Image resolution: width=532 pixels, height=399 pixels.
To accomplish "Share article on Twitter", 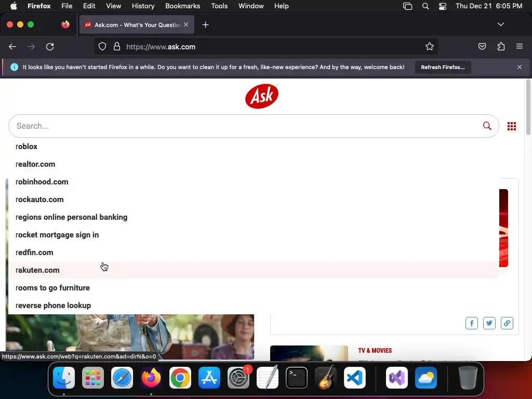I will pyautogui.click(x=489, y=323).
